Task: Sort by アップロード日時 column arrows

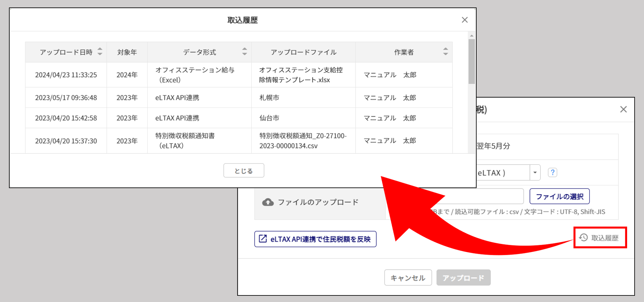Action: coord(100,52)
